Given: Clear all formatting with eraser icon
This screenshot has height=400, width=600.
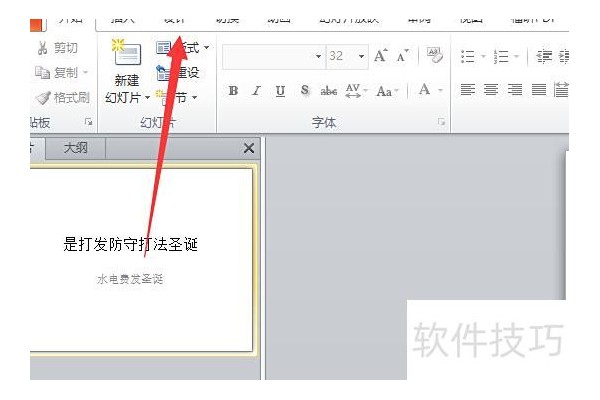Looking at the screenshot, I should 435,55.
